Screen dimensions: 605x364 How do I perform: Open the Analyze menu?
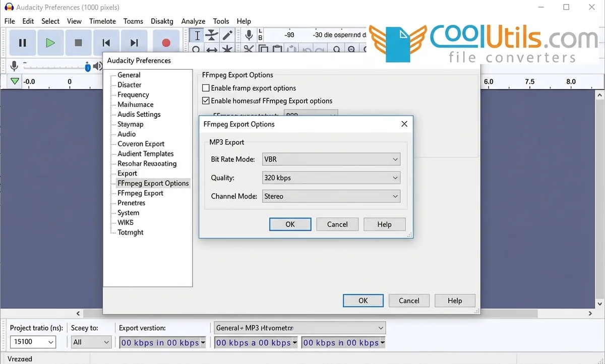point(193,21)
